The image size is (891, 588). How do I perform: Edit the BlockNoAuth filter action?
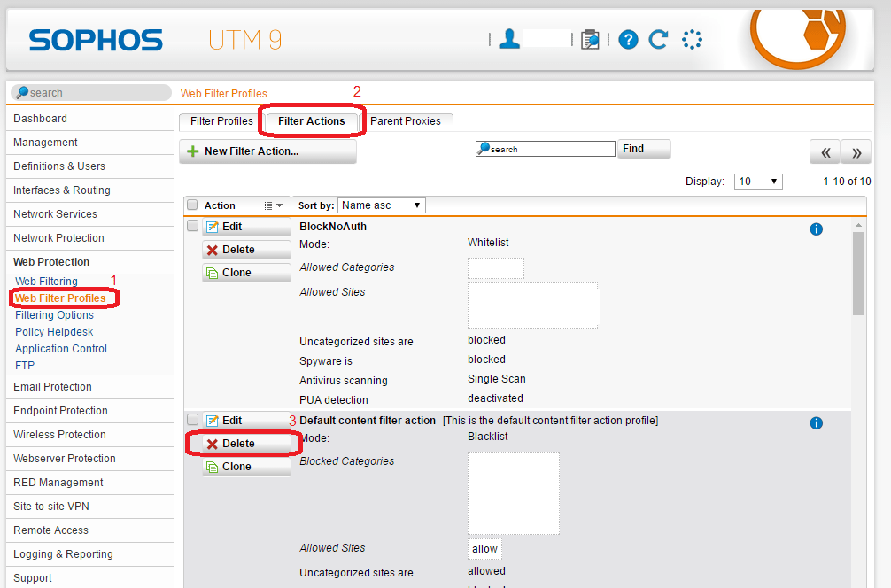[x=246, y=227]
